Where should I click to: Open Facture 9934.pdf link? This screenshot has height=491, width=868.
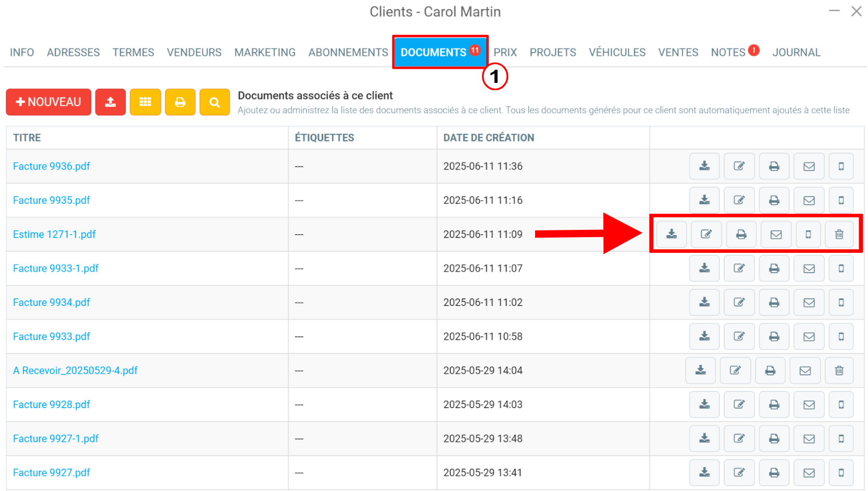click(52, 302)
